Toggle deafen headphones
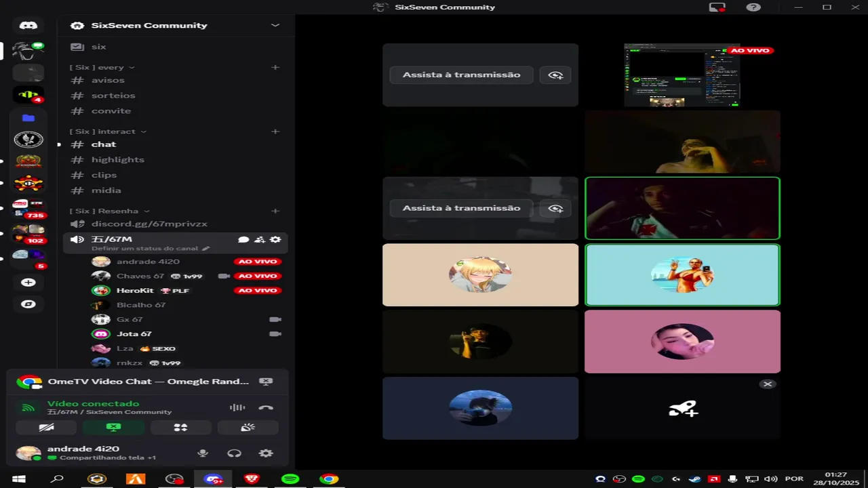The image size is (868, 488). (234, 453)
